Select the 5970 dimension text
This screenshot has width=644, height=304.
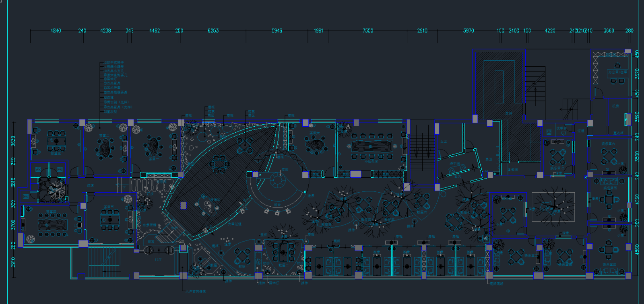click(x=469, y=31)
